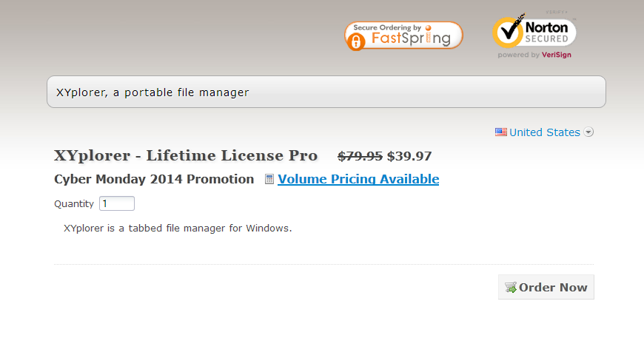The height and width of the screenshot is (338, 644).
Task: Click the crossed-out $79.95 original price
Action: [360, 155]
